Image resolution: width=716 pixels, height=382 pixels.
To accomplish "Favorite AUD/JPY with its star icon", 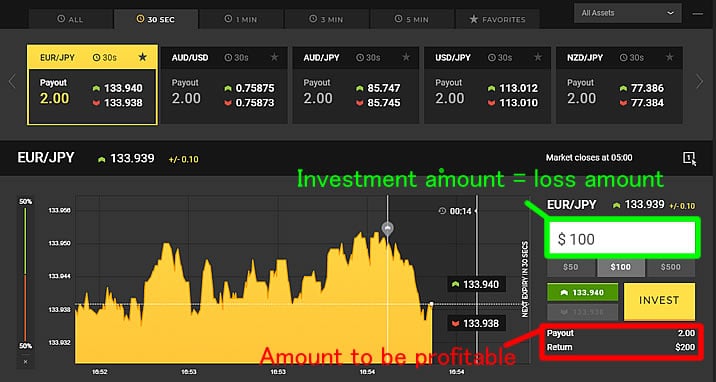I will pos(405,57).
